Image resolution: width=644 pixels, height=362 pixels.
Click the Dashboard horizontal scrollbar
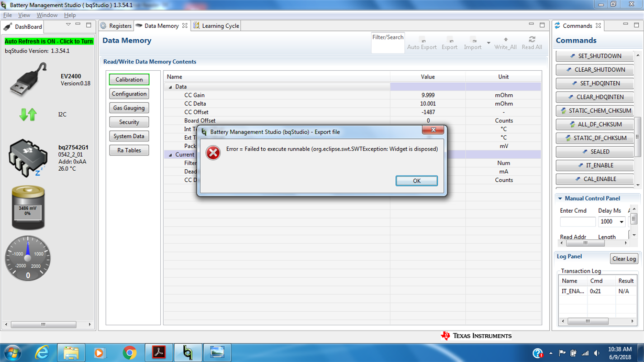pos(47,325)
